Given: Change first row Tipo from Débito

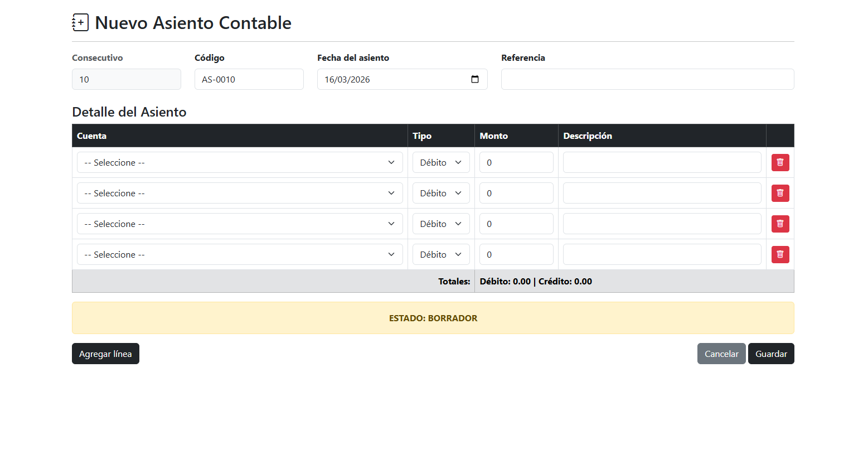Looking at the screenshot, I should (x=440, y=162).
